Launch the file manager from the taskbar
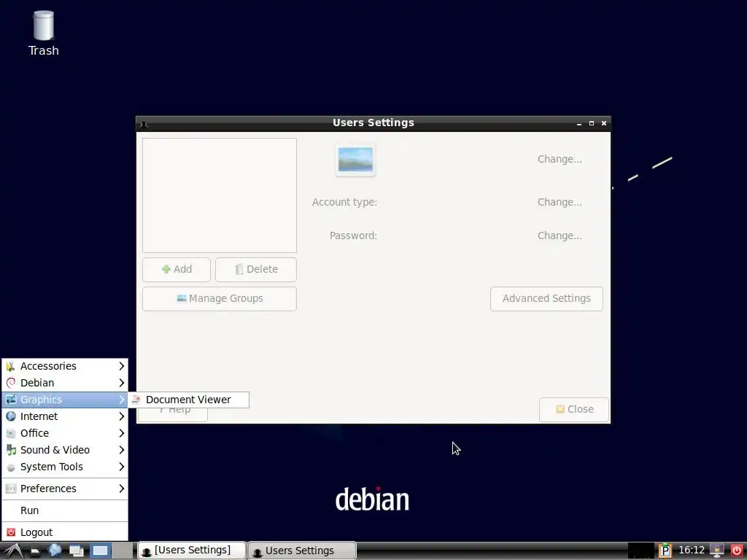747x560 pixels. coord(35,551)
